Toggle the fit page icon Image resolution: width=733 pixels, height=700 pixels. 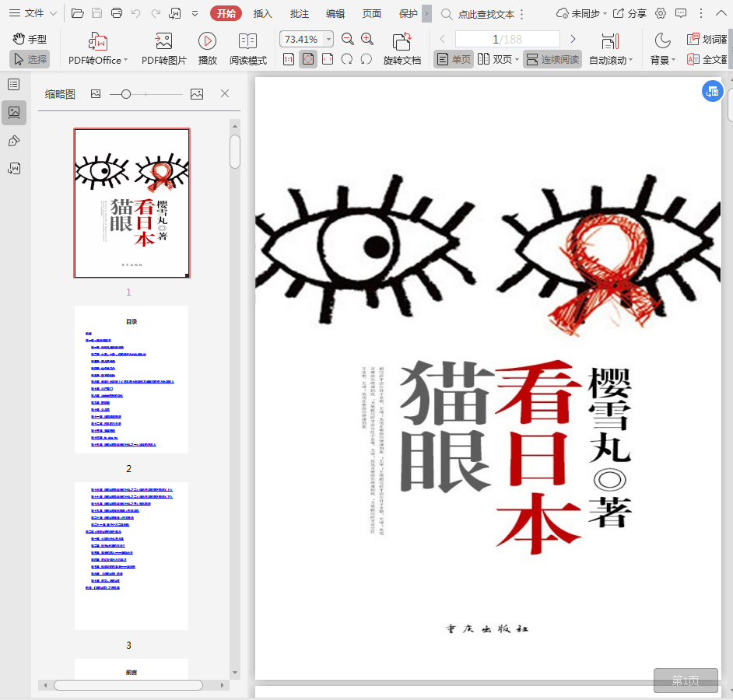point(308,59)
